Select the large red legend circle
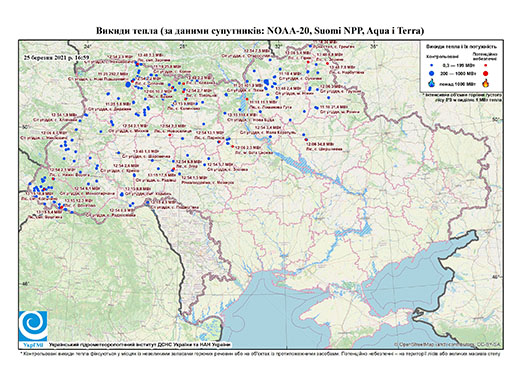Image resolution: width=520 pixels, height=368 pixels. coord(485,73)
